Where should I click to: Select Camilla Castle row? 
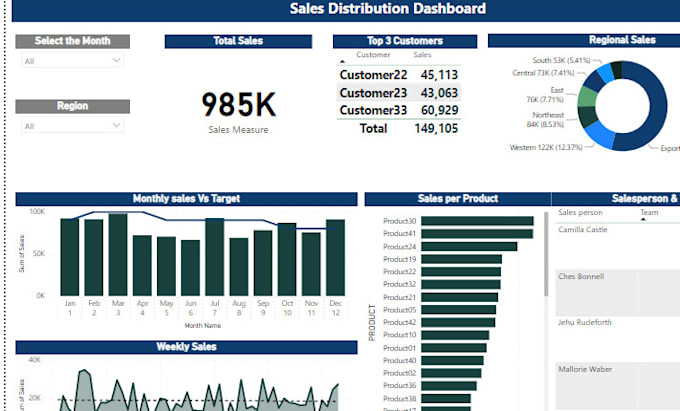(x=618, y=246)
